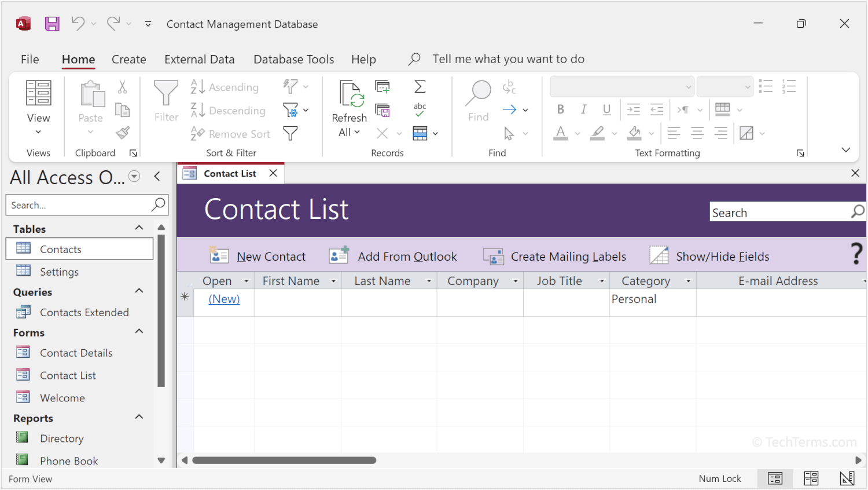Collapse the Queries group
The height and width of the screenshot is (490, 868).
139,291
